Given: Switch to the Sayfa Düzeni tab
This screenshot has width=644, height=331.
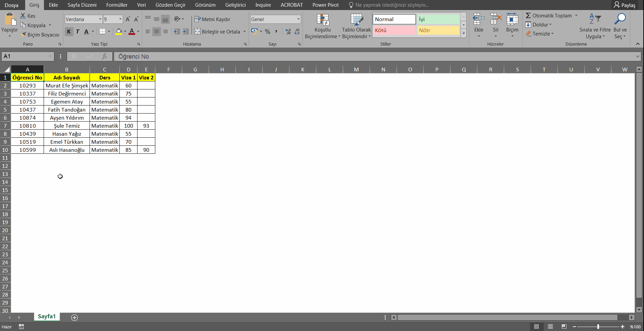Looking at the screenshot, I should 82,5.
